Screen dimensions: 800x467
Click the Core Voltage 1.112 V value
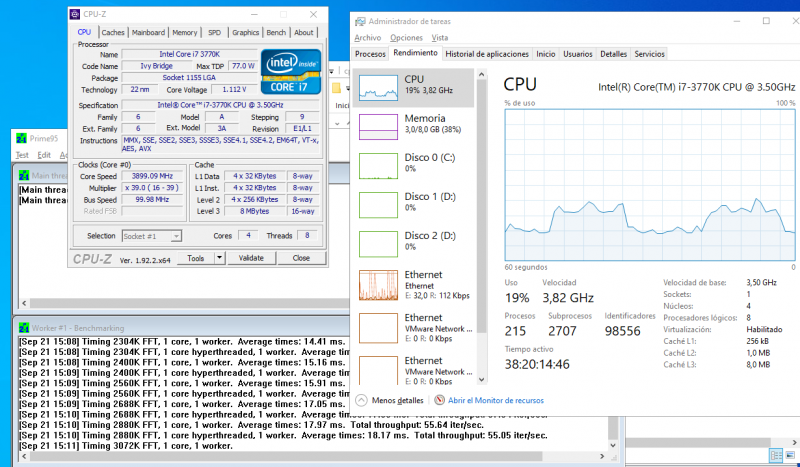(x=234, y=90)
